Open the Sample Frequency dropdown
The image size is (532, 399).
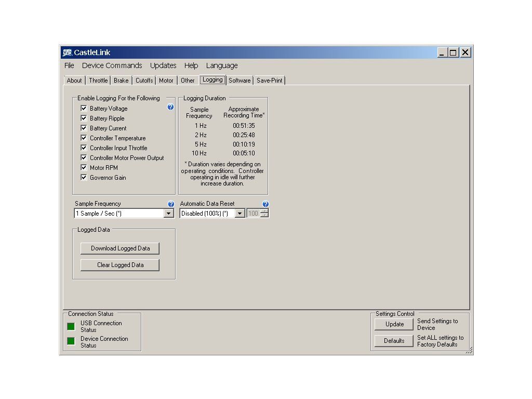coord(168,214)
